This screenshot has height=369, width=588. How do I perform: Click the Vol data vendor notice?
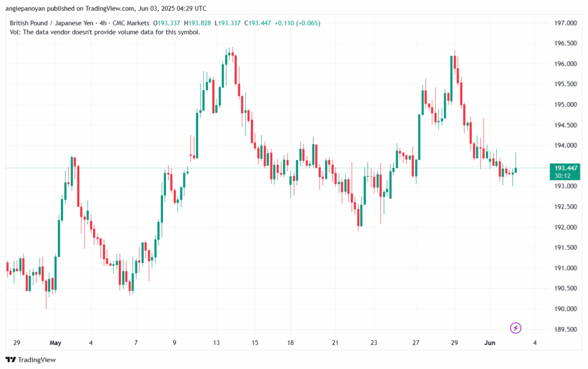coord(105,32)
